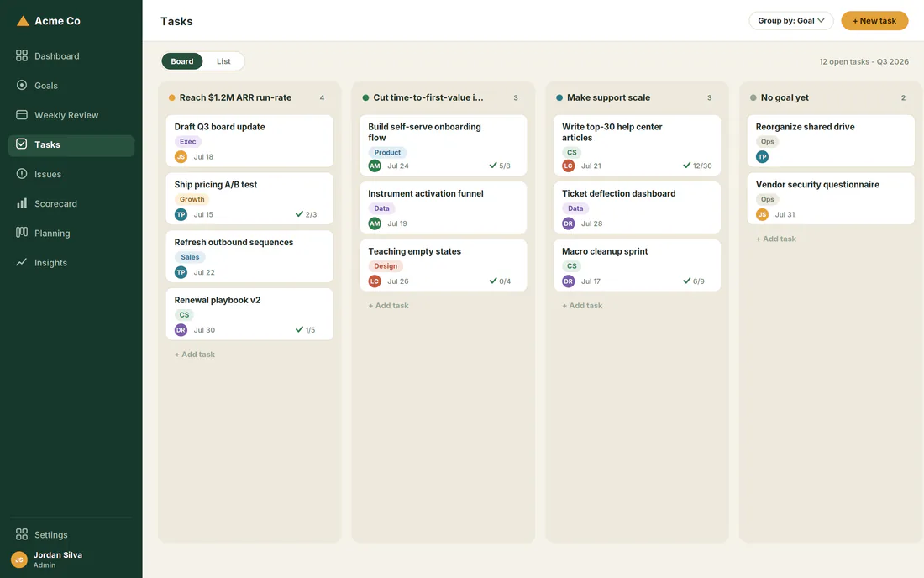Image resolution: width=924 pixels, height=578 pixels.
Task: Click the 2/3 checklist on Ship pricing A/B test
Action: pyautogui.click(x=306, y=214)
